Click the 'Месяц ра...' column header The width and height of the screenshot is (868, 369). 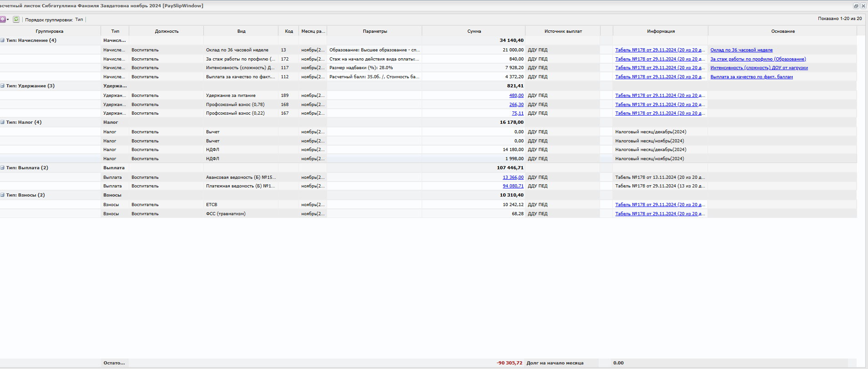coord(313,31)
